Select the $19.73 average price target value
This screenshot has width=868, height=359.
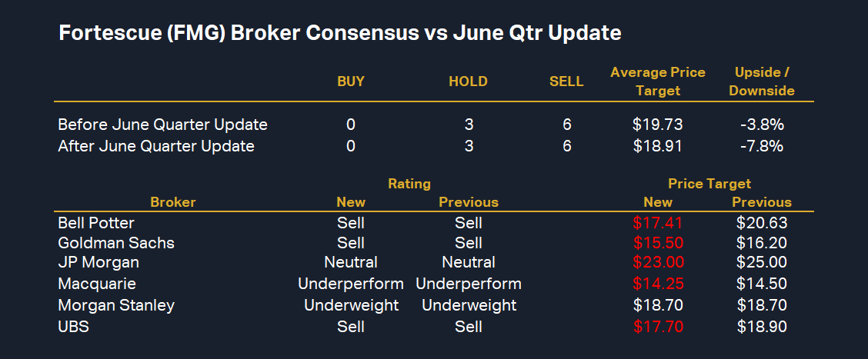[658, 125]
